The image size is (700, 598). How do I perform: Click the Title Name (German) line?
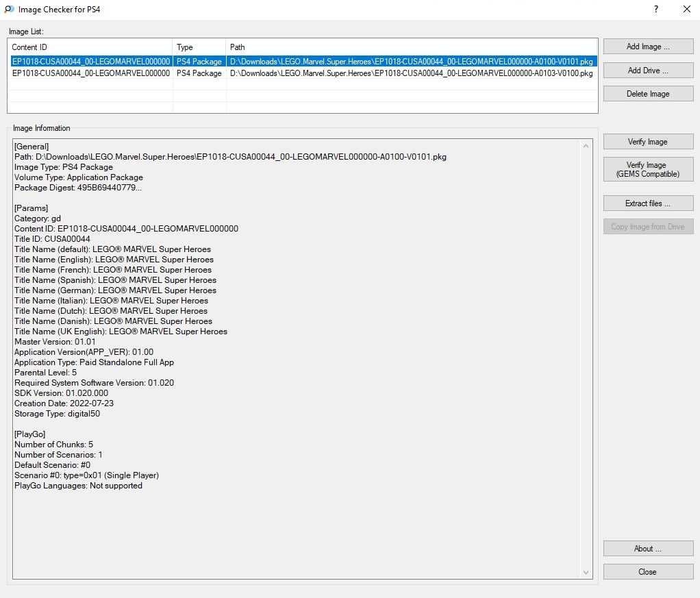[x=115, y=290]
